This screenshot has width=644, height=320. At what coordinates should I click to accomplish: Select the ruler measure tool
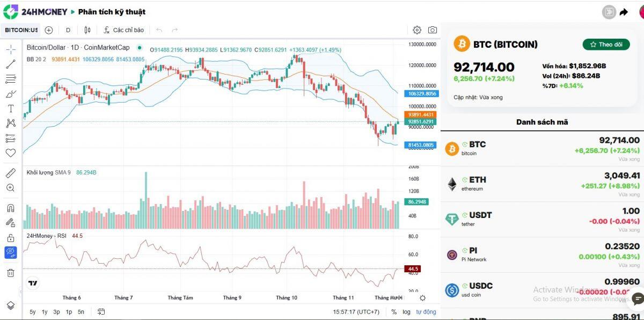[10, 173]
